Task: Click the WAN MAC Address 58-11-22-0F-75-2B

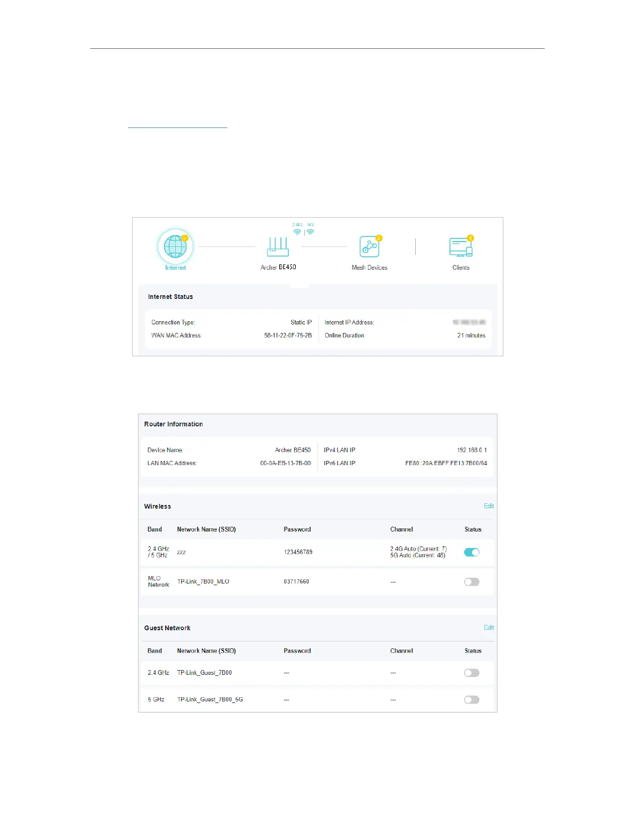Action: [x=288, y=336]
